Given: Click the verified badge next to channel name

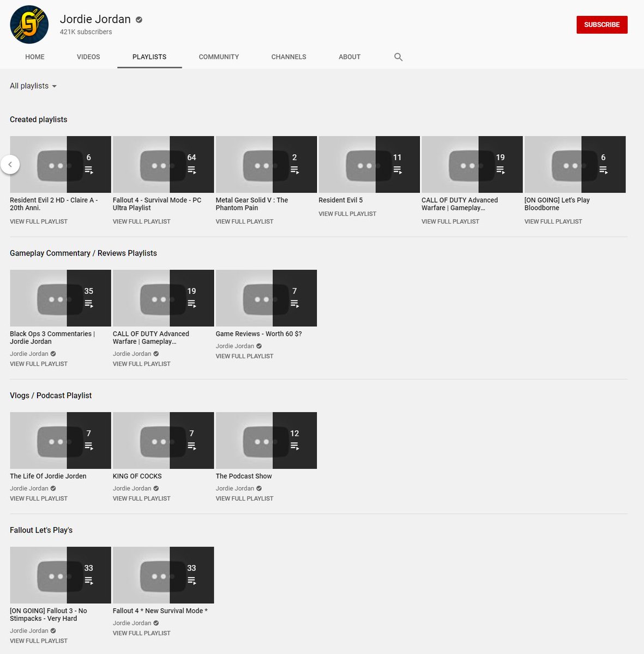Looking at the screenshot, I should 138,19.
